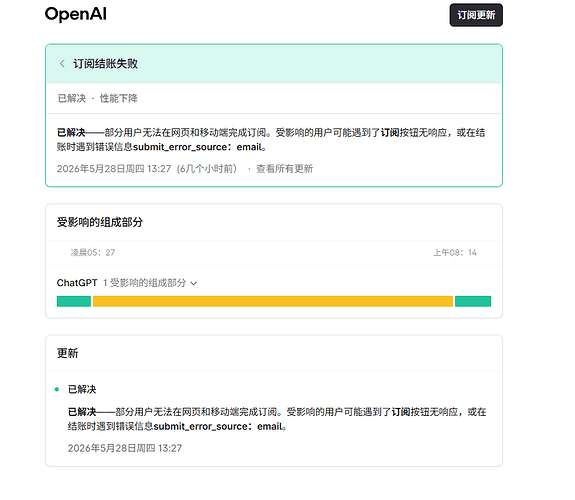Click the 订阅结账失败 incident title
Image resolution: width=575 pixels, height=500 pixels.
pyautogui.click(x=105, y=63)
